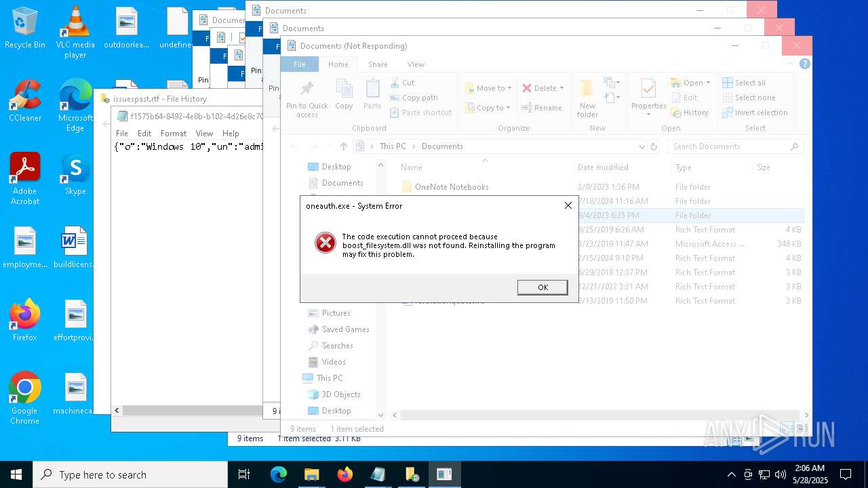Open Task View on the taskbar
The image size is (868, 488).
(x=244, y=474)
